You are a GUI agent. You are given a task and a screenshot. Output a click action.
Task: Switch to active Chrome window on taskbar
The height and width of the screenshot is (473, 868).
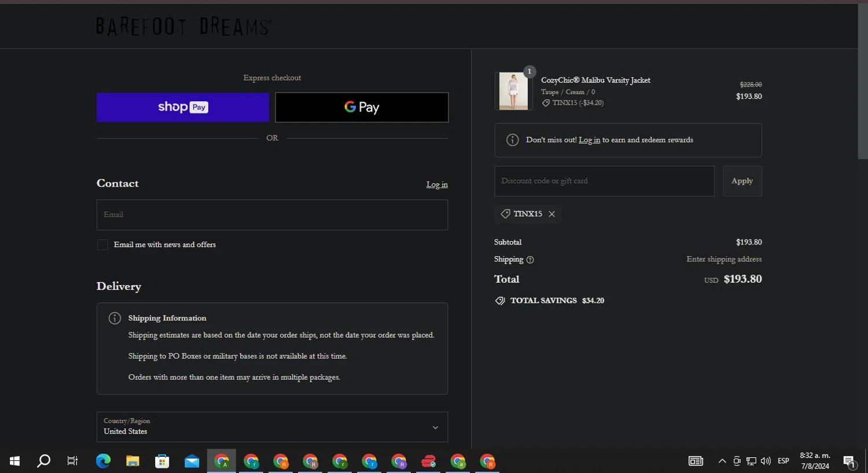click(x=222, y=461)
